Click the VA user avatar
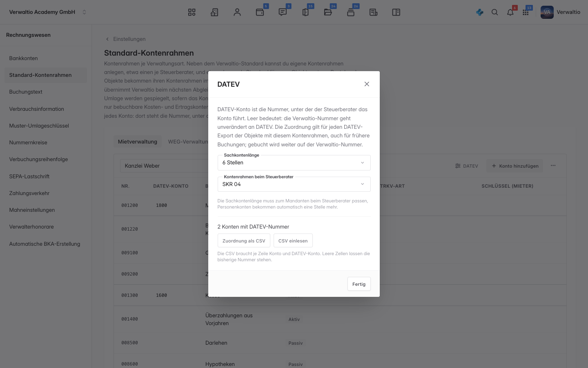Viewport: 588px width, 368px height. (x=547, y=12)
